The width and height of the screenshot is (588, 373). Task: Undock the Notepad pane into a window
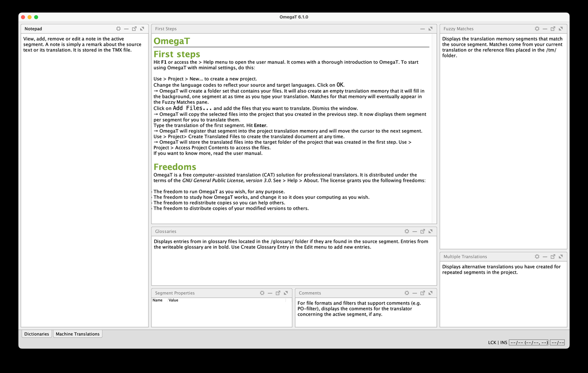click(x=134, y=28)
